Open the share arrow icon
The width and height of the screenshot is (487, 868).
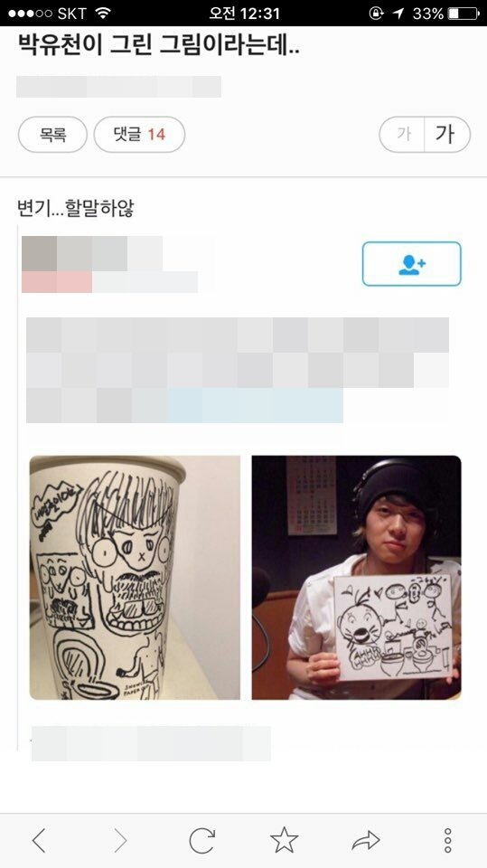(x=366, y=841)
